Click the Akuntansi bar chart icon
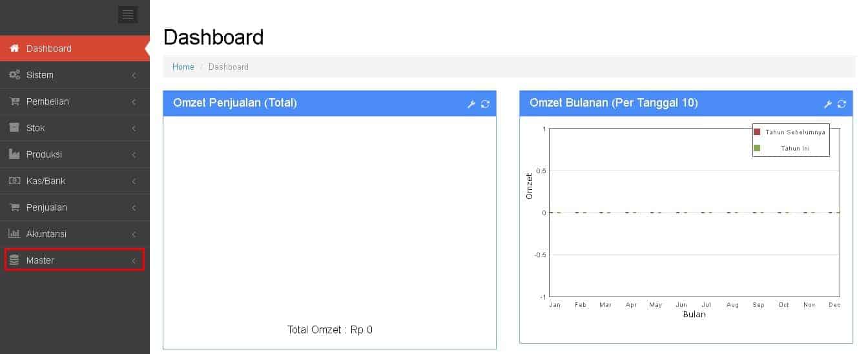Viewport: 868px width, 354px height. point(14,234)
